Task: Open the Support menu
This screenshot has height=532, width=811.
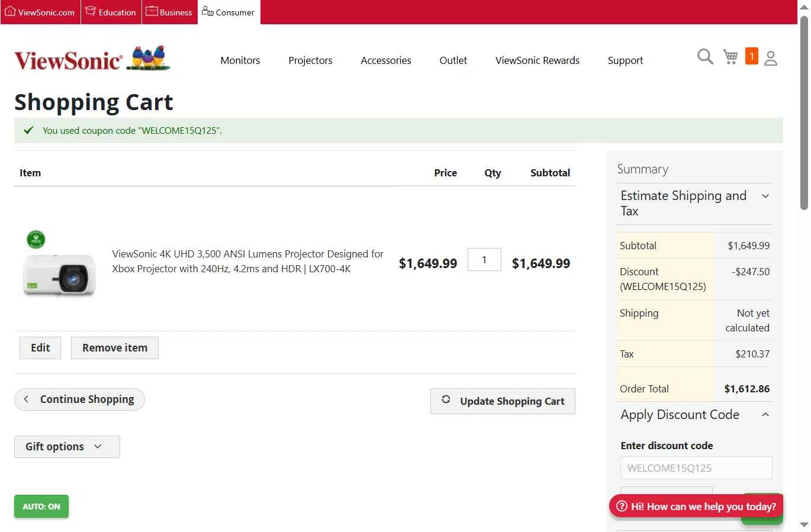Action: point(625,60)
